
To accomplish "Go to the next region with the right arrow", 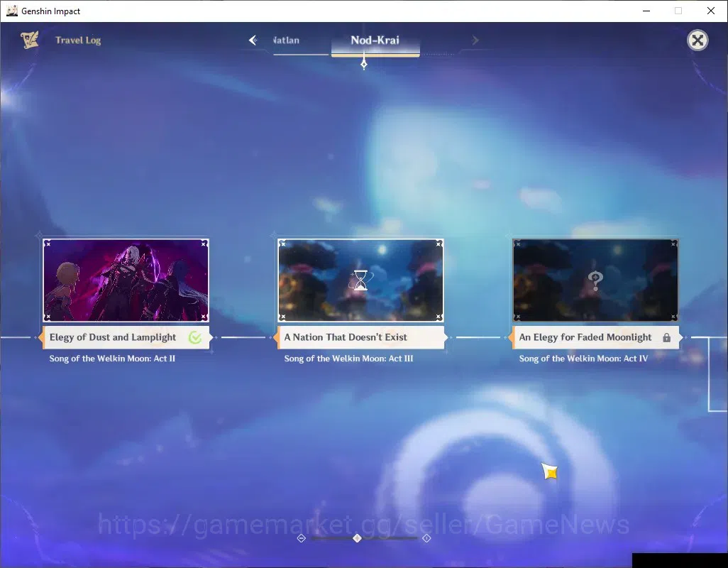I will (475, 40).
